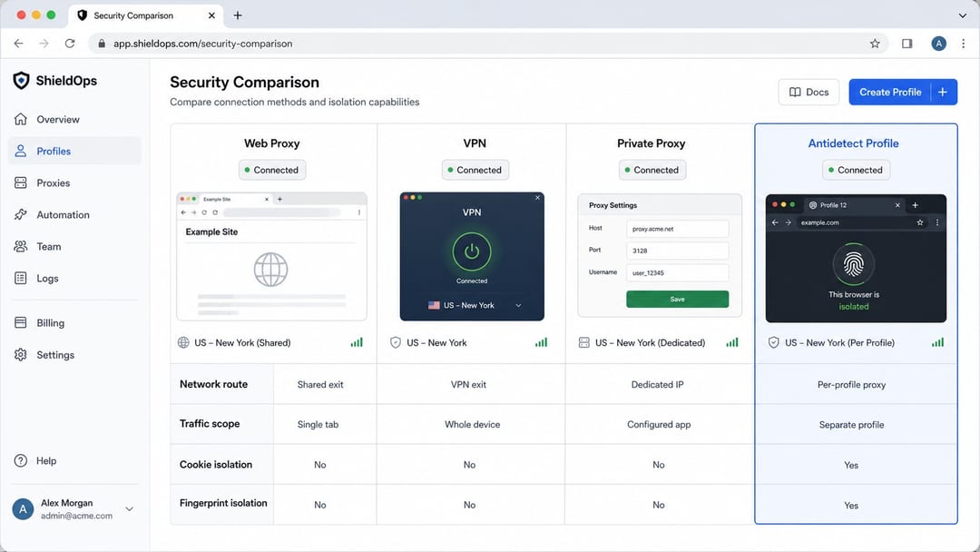The image size is (980, 552).
Task: Click the proxy Username field
Action: [x=678, y=272]
